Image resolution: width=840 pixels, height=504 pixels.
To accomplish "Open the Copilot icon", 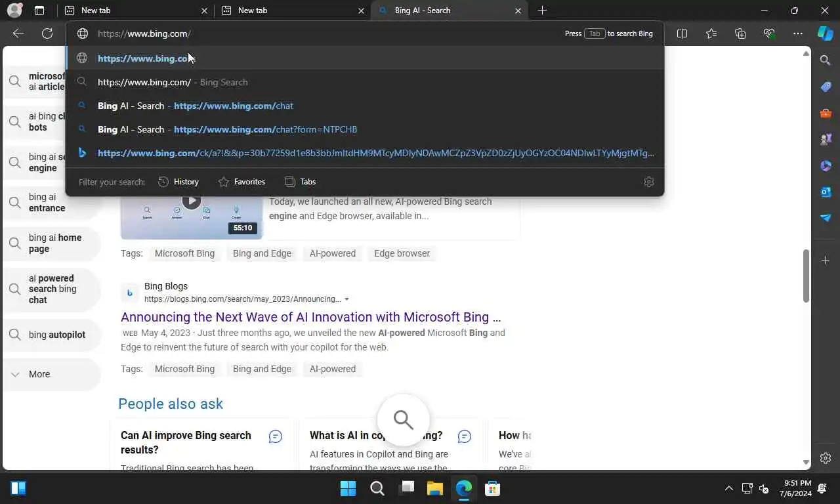I will point(825,33).
